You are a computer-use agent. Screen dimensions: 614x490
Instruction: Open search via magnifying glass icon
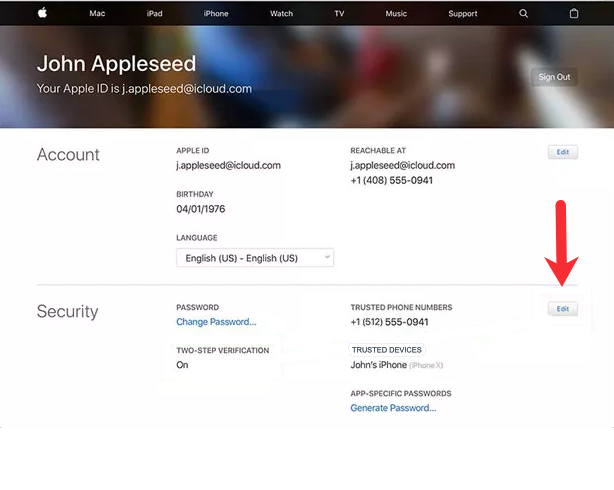[524, 13]
